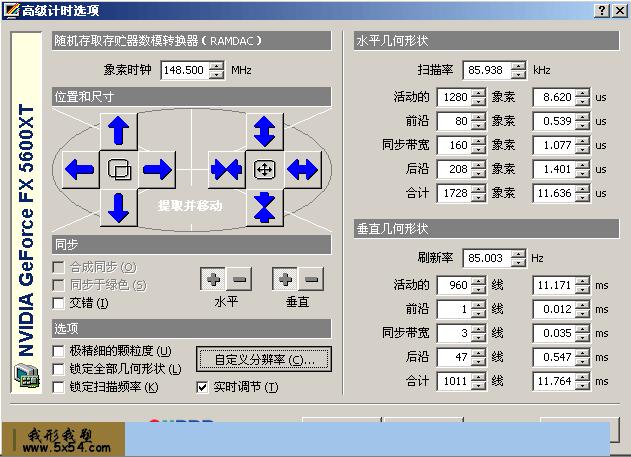This screenshot has height=457, width=631.
Task: Enable 锁定扫描频率 (K) checkbox
Action: [x=58, y=387]
